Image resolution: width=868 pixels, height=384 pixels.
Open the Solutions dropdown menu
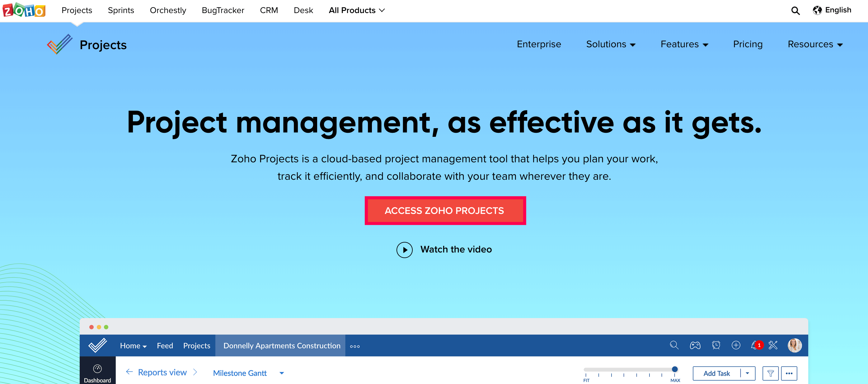(611, 44)
